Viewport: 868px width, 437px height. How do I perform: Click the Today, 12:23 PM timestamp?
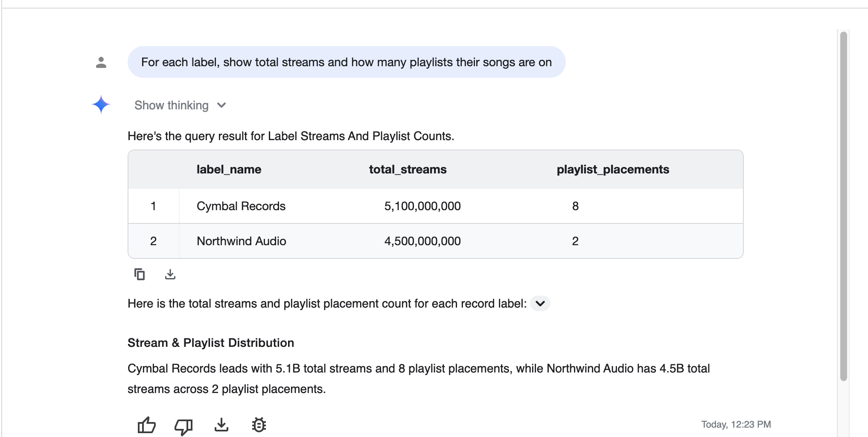(x=736, y=424)
